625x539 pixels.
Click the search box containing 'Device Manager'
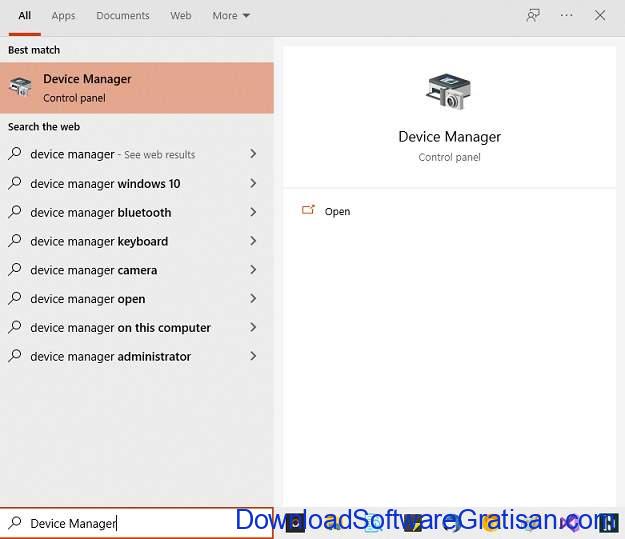(x=137, y=523)
